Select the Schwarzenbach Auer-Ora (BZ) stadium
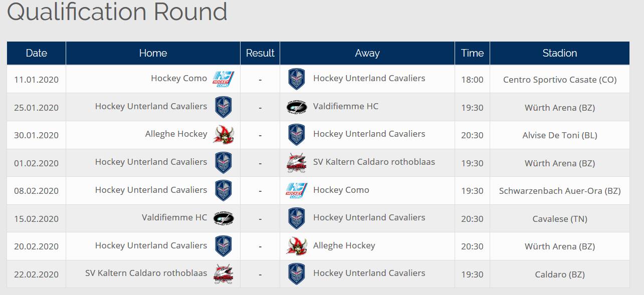 (x=560, y=191)
